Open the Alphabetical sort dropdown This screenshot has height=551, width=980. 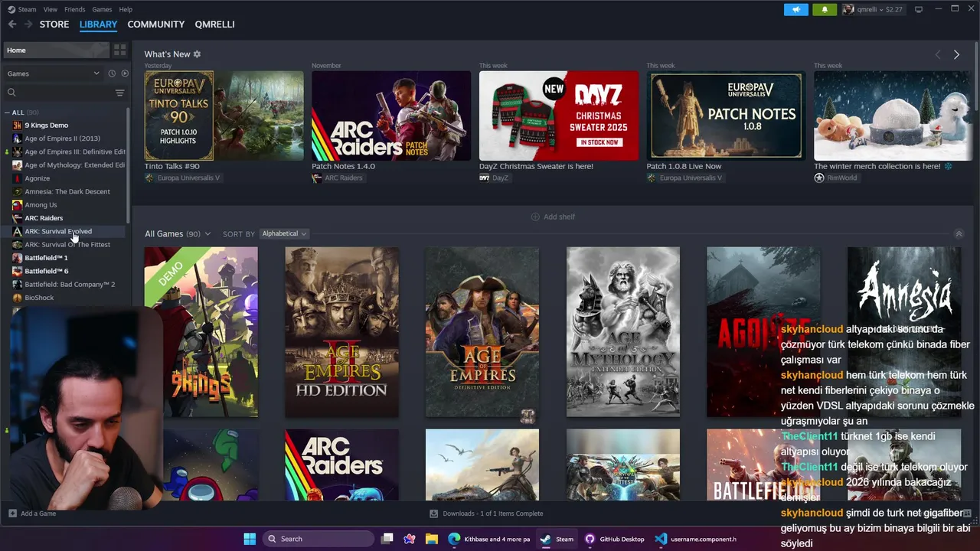click(x=284, y=233)
